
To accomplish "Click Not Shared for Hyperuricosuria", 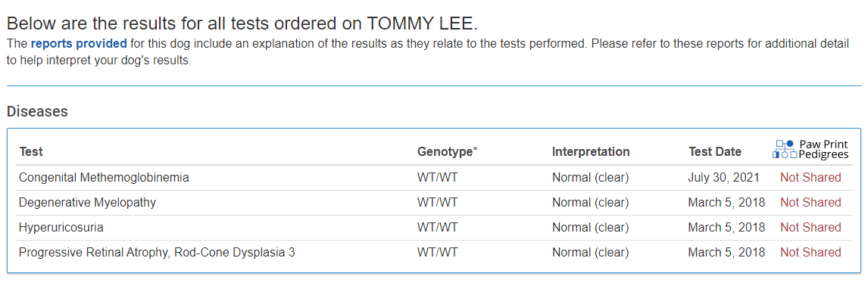I will [x=810, y=227].
